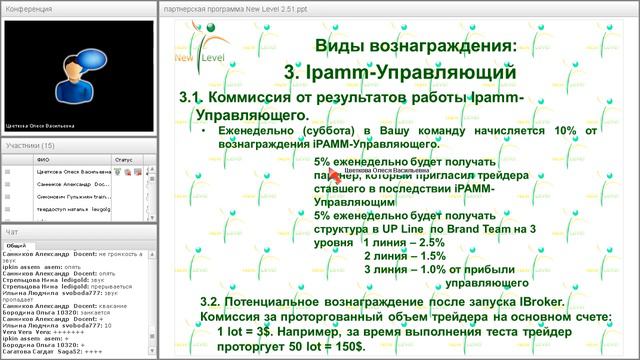Click the gray square icon beside Санников Александр
This screenshot has height=360, width=640.
coord(7,184)
